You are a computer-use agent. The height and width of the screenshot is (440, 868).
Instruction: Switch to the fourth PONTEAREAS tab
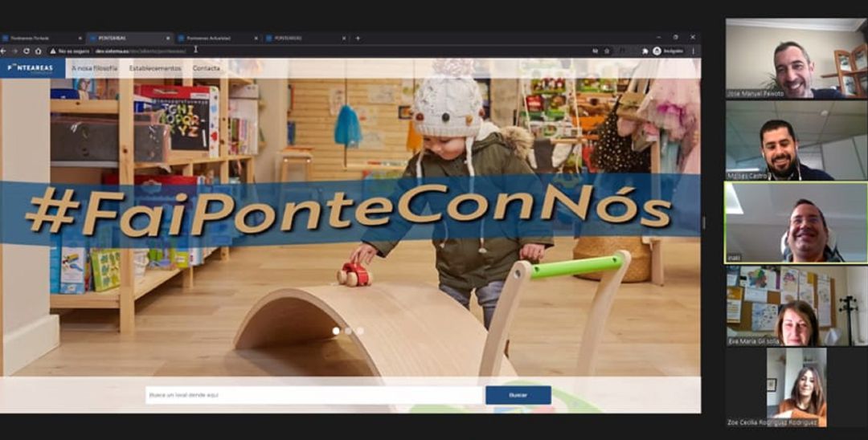[305, 39]
